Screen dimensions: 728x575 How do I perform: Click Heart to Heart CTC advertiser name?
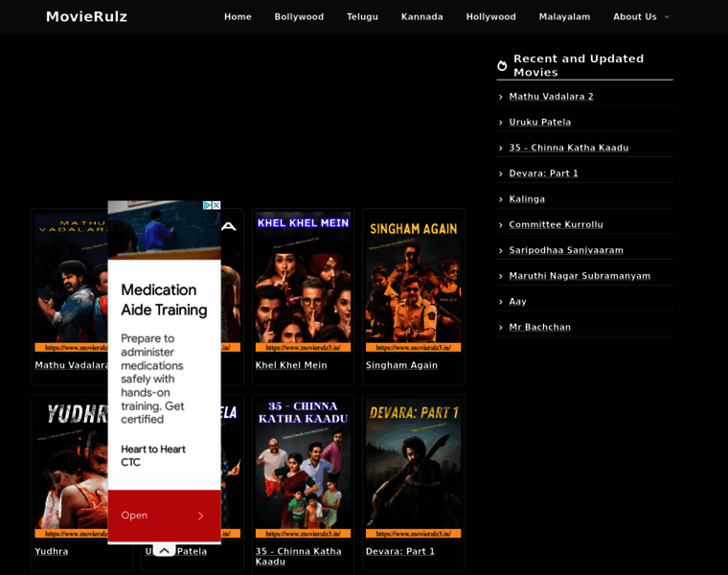pyautogui.click(x=153, y=455)
